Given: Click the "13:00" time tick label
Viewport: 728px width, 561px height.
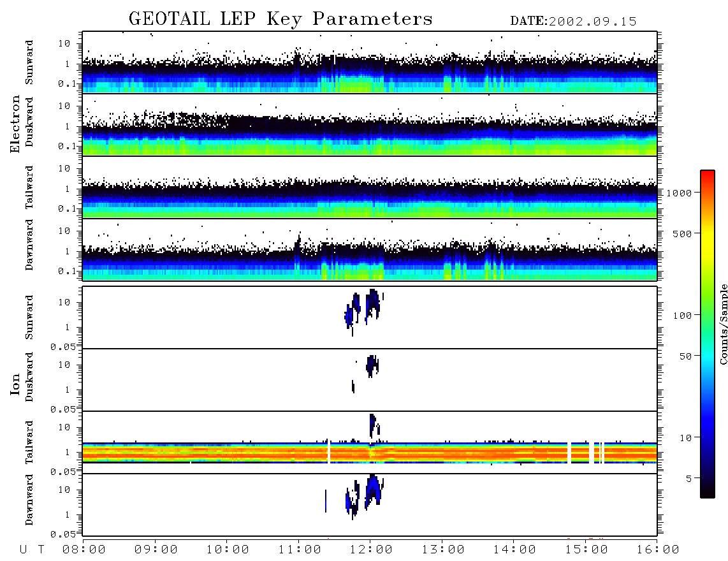Looking at the screenshot, I should (x=443, y=550).
